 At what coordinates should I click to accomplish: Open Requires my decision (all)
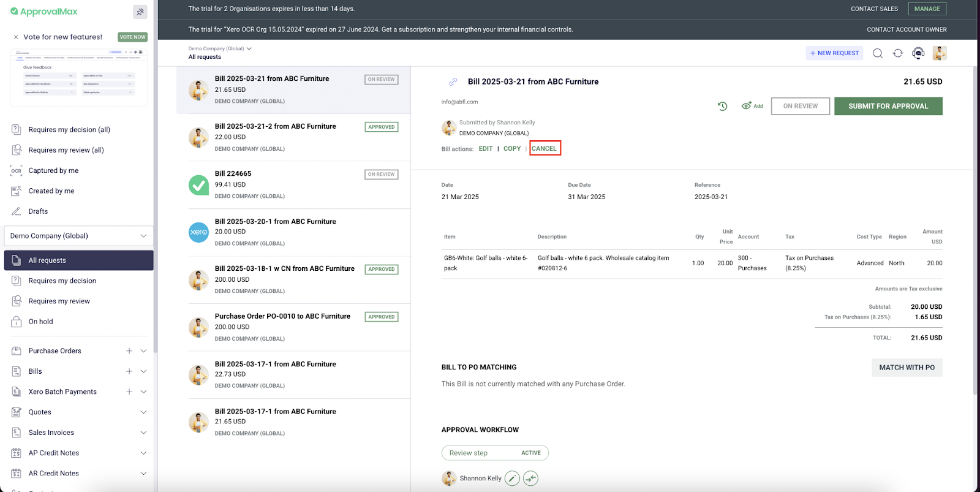tap(69, 130)
